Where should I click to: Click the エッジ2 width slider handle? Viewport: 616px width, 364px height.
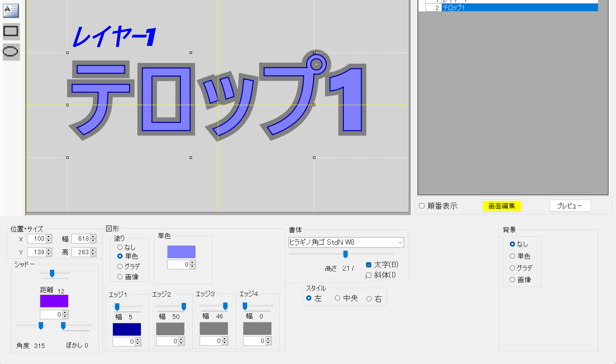pyautogui.click(x=184, y=306)
